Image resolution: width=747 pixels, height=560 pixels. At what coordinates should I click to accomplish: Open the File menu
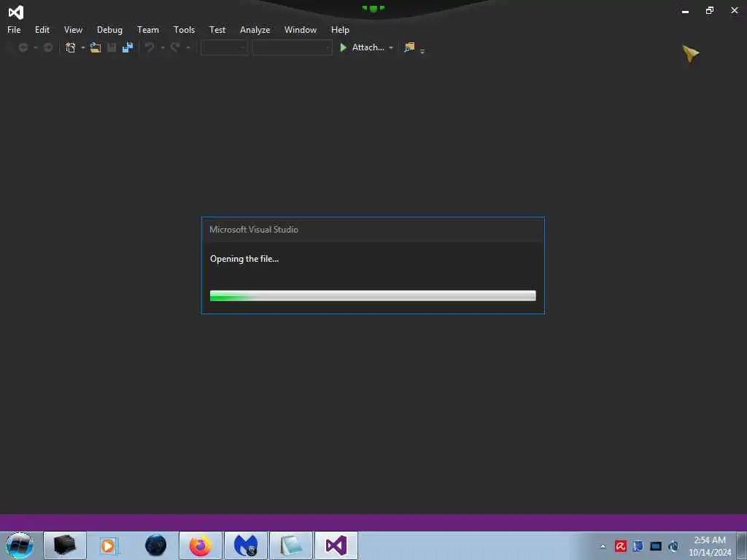pyautogui.click(x=14, y=29)
